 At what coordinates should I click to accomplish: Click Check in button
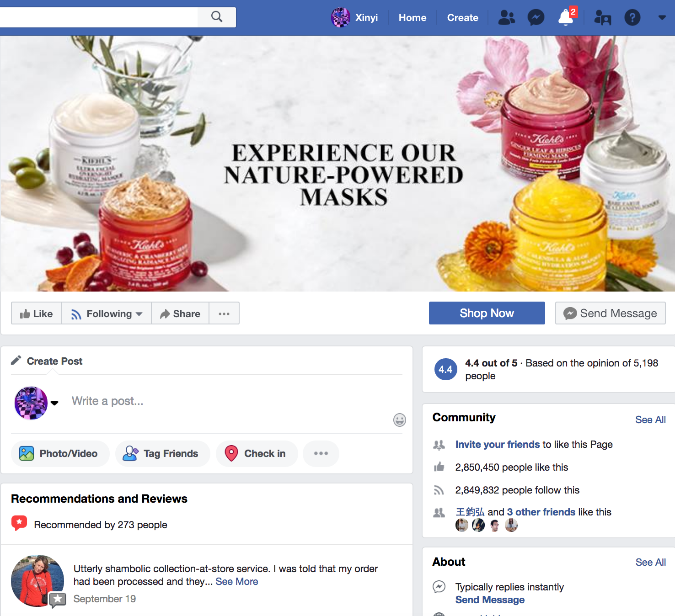coord(257,453)
